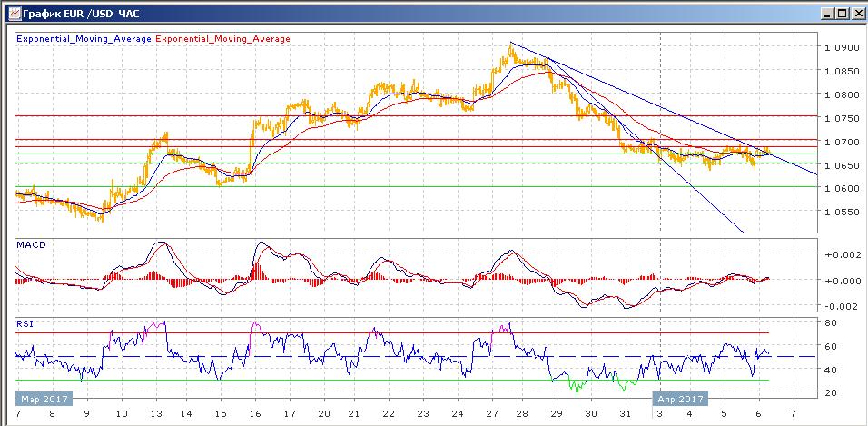The width and height of the screenshot is (868, 426).
Task: Click the 1.0650 price axis label
Action: [x=841, y=165]
